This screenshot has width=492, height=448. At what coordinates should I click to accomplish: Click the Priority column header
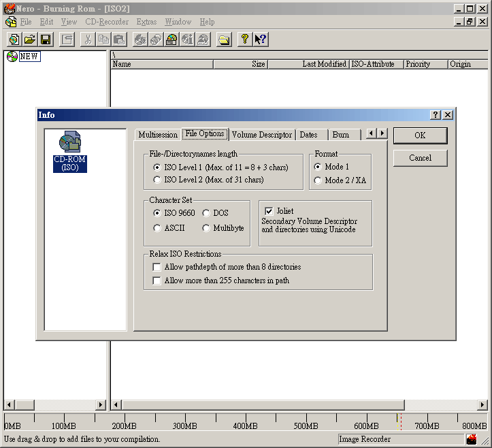(x=426, y=64)
